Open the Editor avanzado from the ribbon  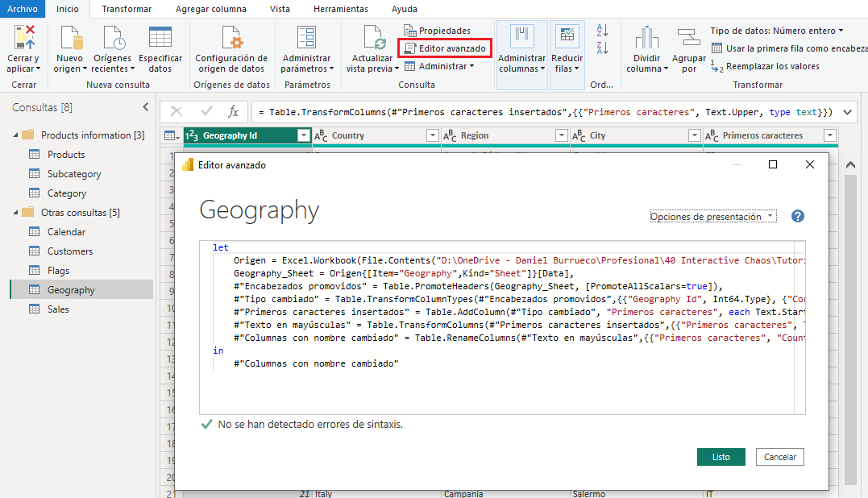point(445,48)
